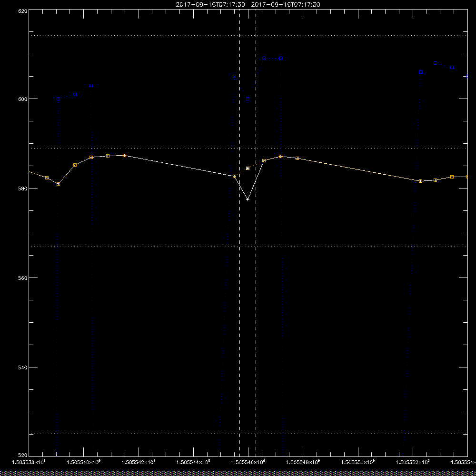
Task: Click the dotted horizontal line near 589
Action: coord(248,148)
